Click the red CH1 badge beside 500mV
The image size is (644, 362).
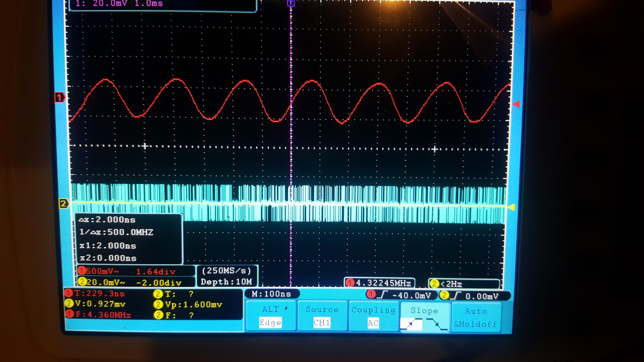82,271
